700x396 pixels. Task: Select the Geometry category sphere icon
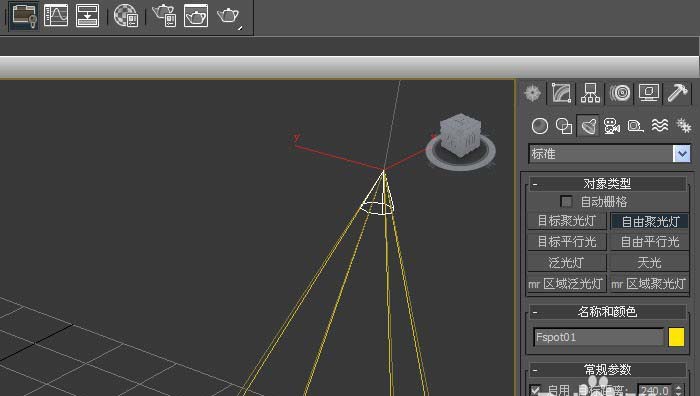[540, 126]
